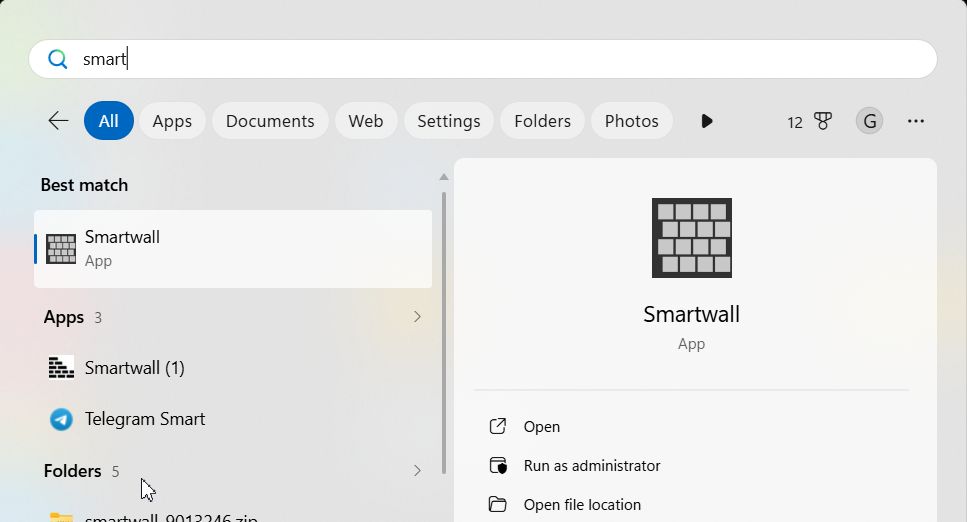Viewport: 967px width, 522px height.
Task: Open the smartwall zip folder result
Action: [233, 517]
